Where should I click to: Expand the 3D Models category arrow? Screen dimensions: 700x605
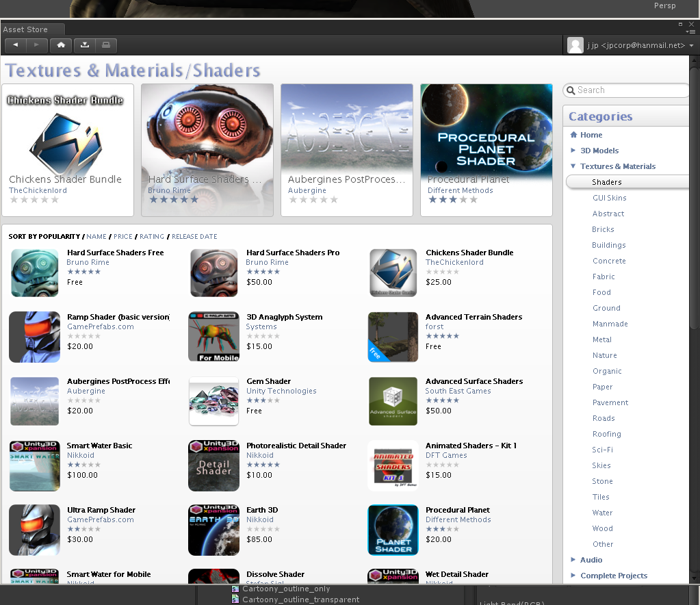[x=573, y=151]
